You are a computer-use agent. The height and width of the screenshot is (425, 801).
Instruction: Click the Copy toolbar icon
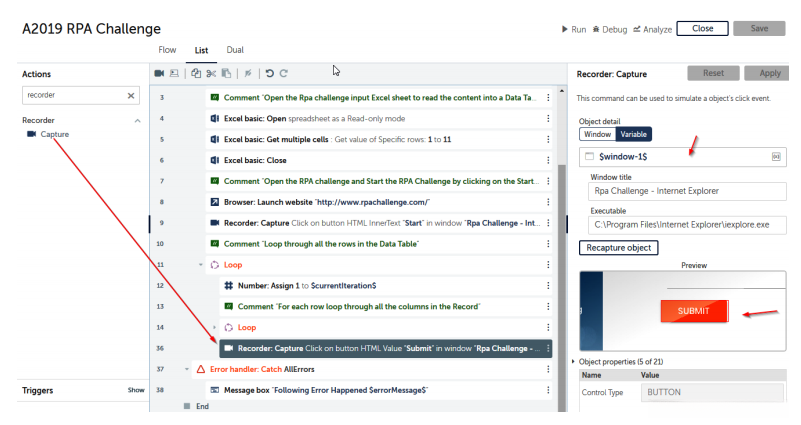pos(196,73)
